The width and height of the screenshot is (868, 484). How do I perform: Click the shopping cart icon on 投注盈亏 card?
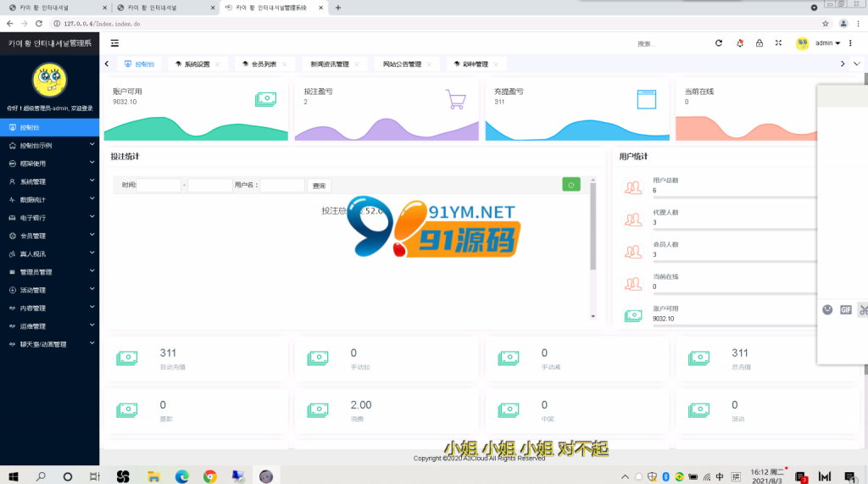455,99
